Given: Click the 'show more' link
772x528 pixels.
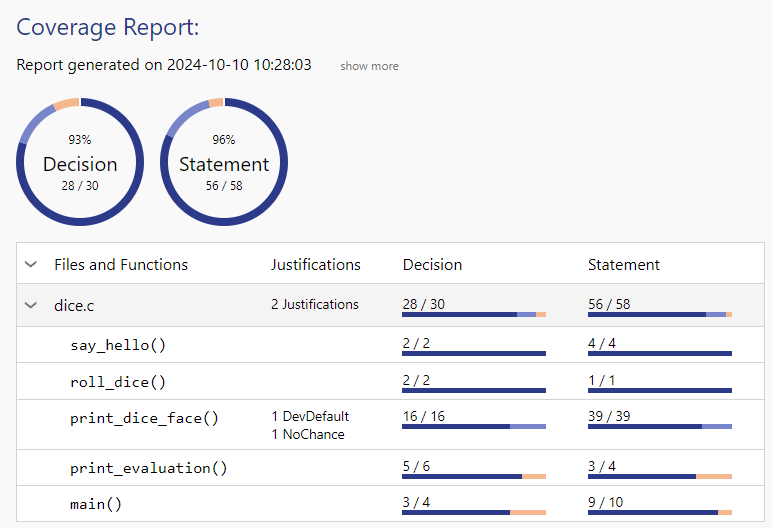Looking at the screenshot, I should point(369,66).
